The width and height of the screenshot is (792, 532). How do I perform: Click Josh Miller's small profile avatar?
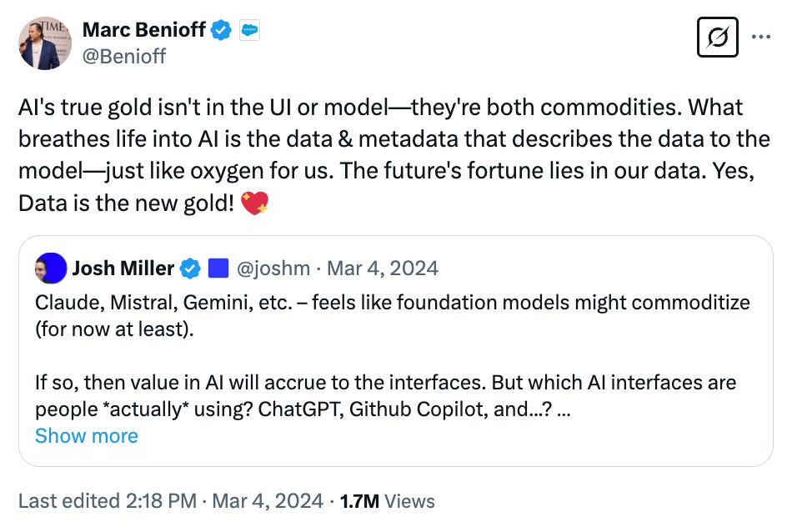(50, 269)
